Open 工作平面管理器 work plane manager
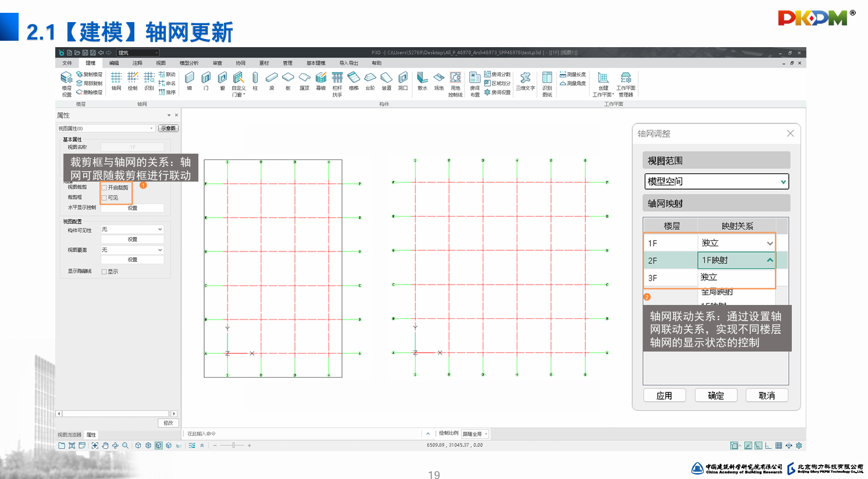 point(625,83)
